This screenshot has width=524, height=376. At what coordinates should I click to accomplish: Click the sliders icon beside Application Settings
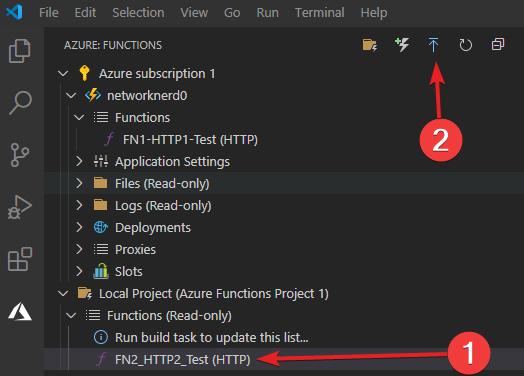pos(101,161)
